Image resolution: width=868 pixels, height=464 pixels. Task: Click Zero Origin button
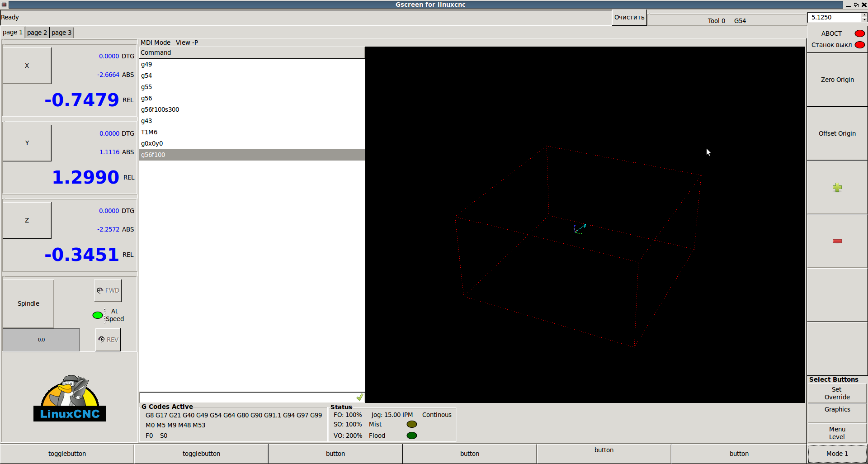coord(837,80)
